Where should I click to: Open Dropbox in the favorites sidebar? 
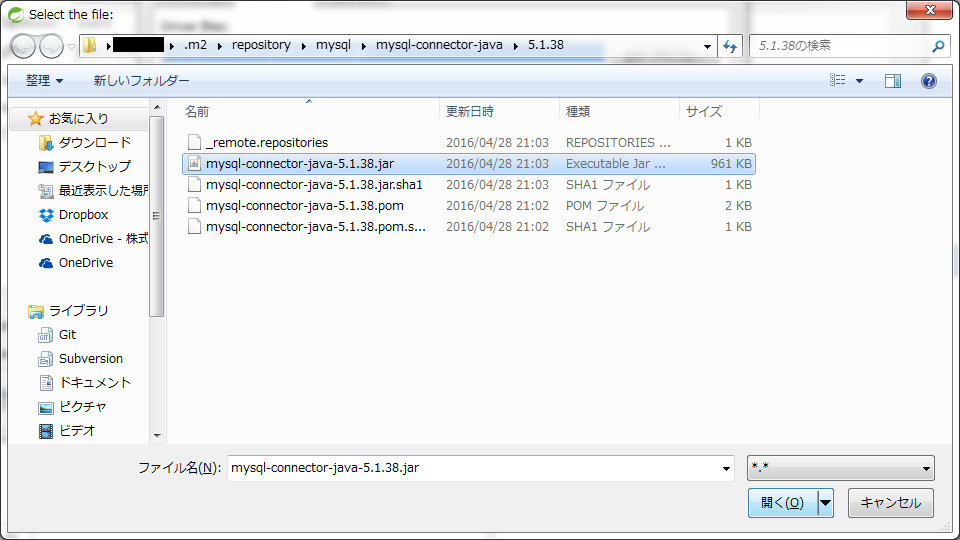[83, 215]
